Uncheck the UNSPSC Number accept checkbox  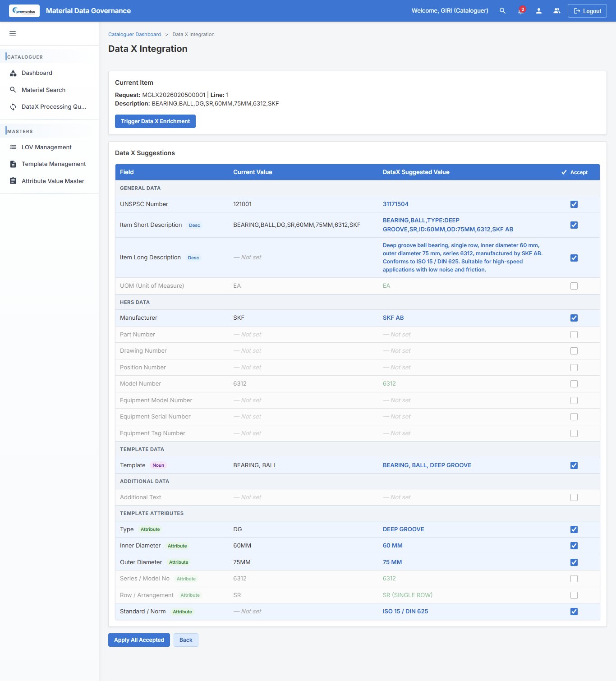coord(574,204)
